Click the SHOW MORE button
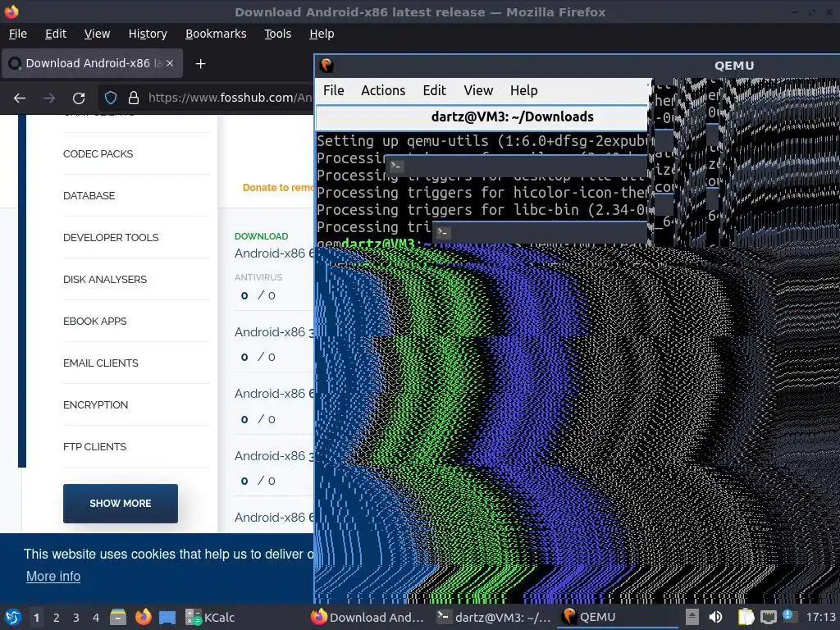Screen dimensions: 840x630 coord(121,504)
